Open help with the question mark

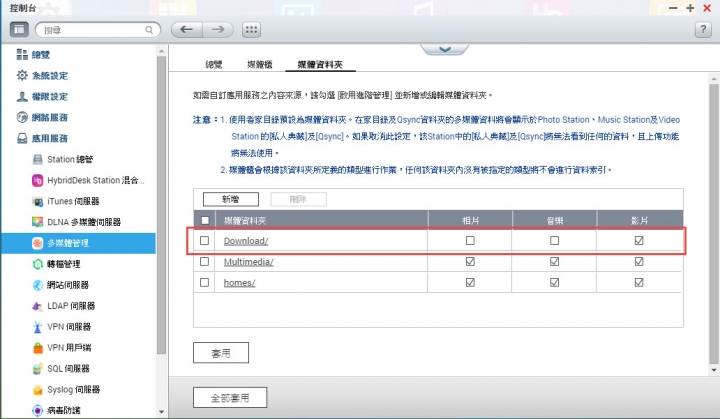click(x=703, y=30)
